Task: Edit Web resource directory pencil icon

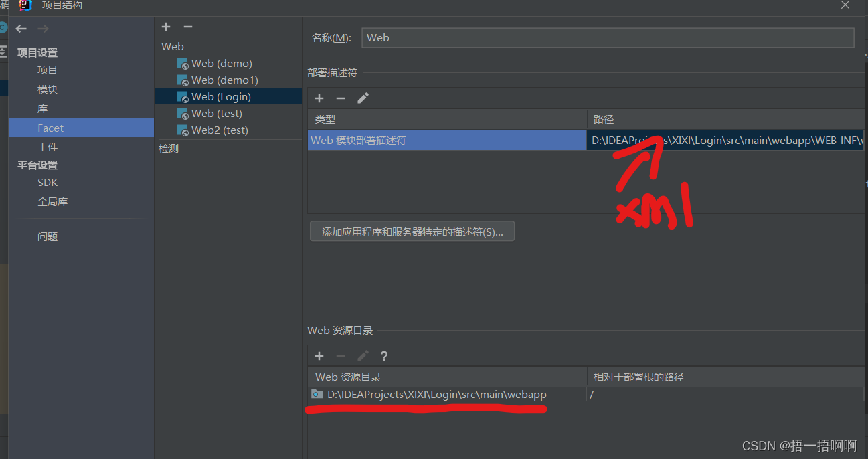Action: click(x=363, y=356)
